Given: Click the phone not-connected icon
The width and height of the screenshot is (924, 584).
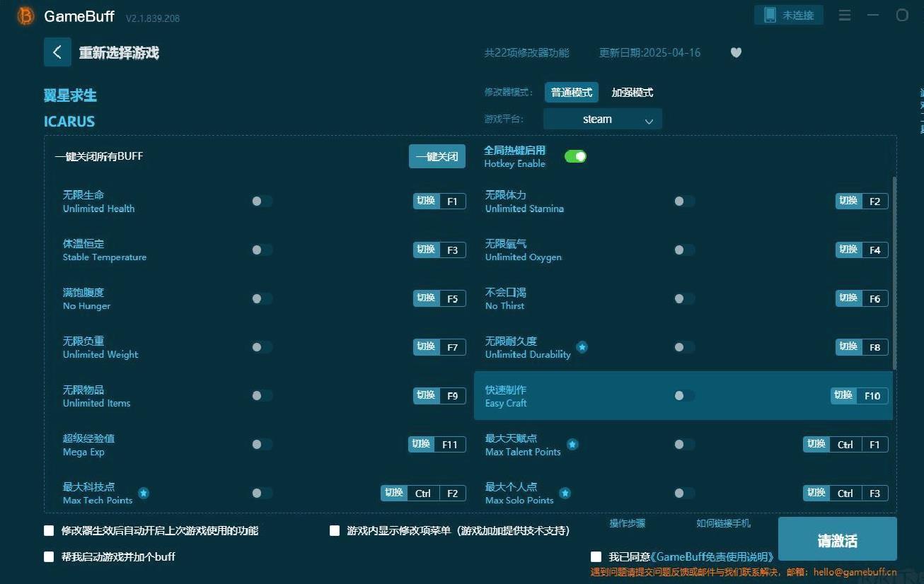Looking at the screenshot, I should pos(769,15).
